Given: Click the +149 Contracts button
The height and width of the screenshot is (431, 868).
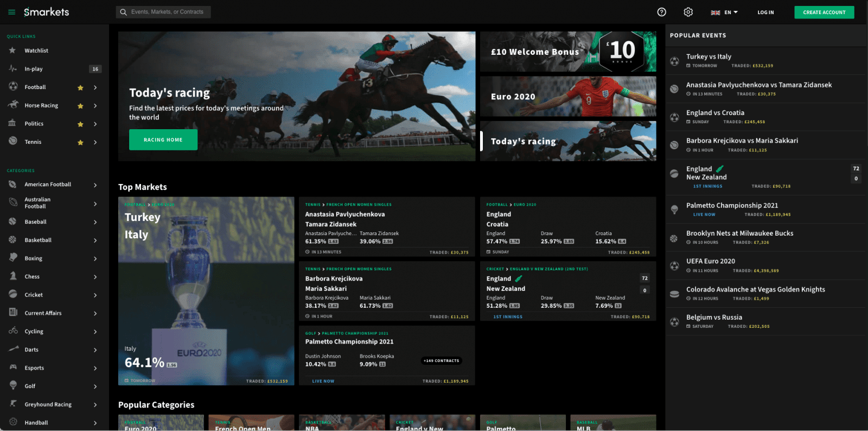Looking at the screenshot, I should click(442, 360).
